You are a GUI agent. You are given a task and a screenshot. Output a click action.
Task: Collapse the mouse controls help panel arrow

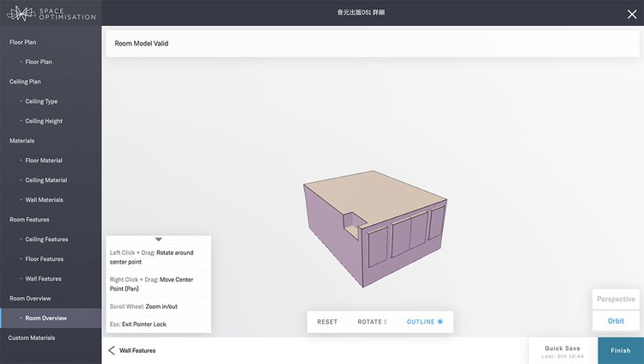click(158, 240)
